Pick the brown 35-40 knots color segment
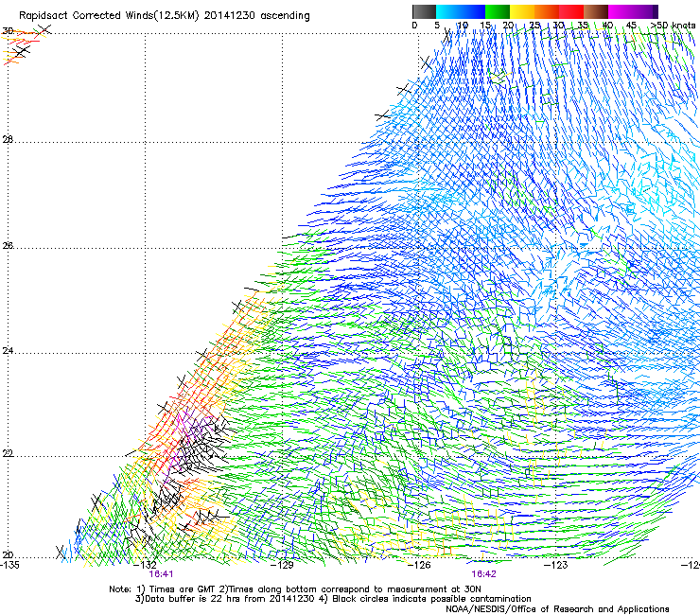Viewport: 700px width, 615px height. click(x=596, y=11)
